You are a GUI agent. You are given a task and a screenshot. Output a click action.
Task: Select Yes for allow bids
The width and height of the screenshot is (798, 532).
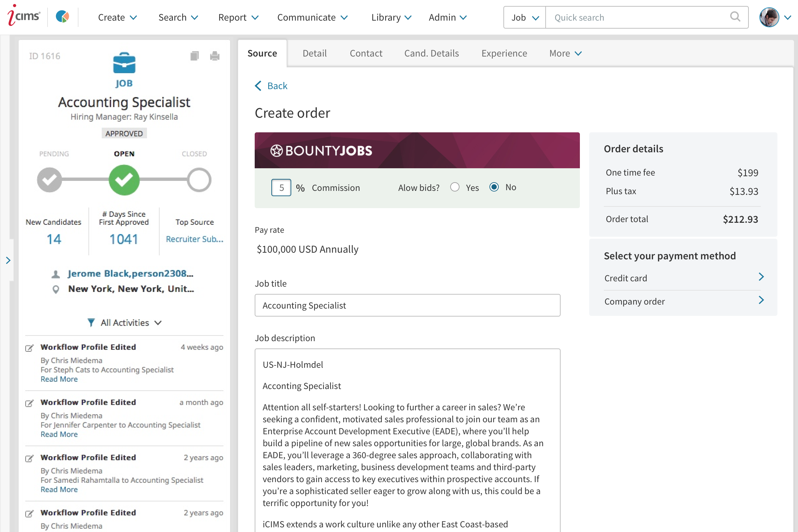point(455,187)
